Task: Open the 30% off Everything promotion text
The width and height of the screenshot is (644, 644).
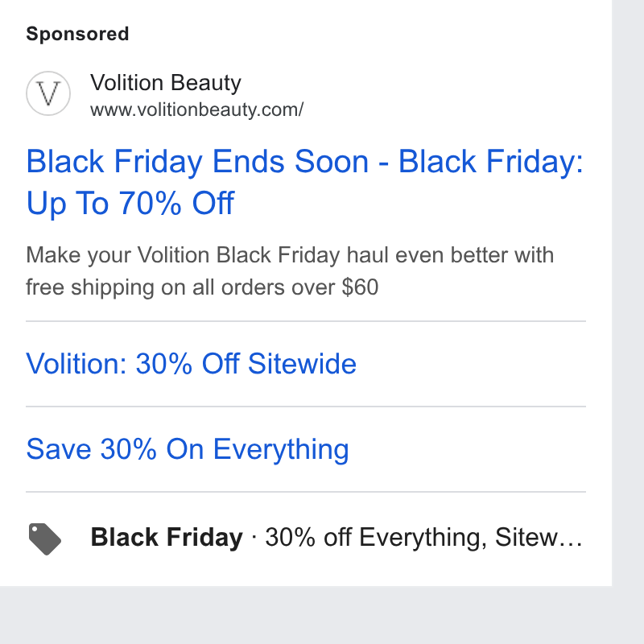Action: point(376,537)
